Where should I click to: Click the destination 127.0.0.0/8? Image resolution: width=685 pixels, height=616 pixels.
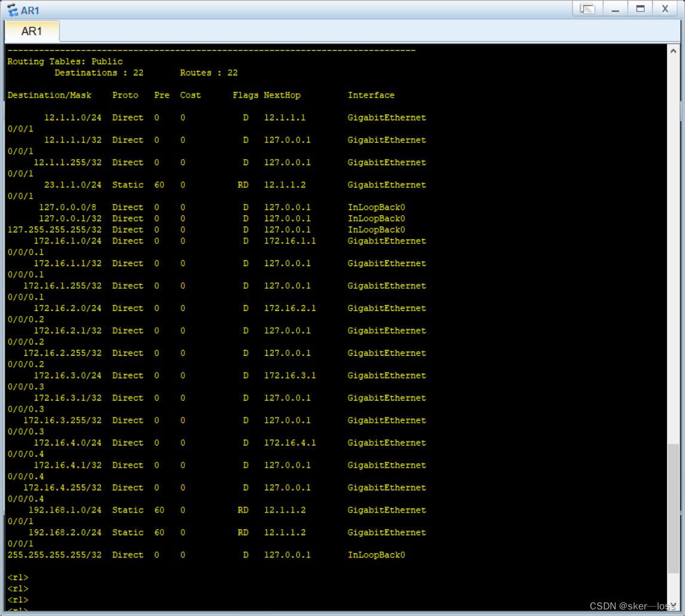click(x=67, y=208)
